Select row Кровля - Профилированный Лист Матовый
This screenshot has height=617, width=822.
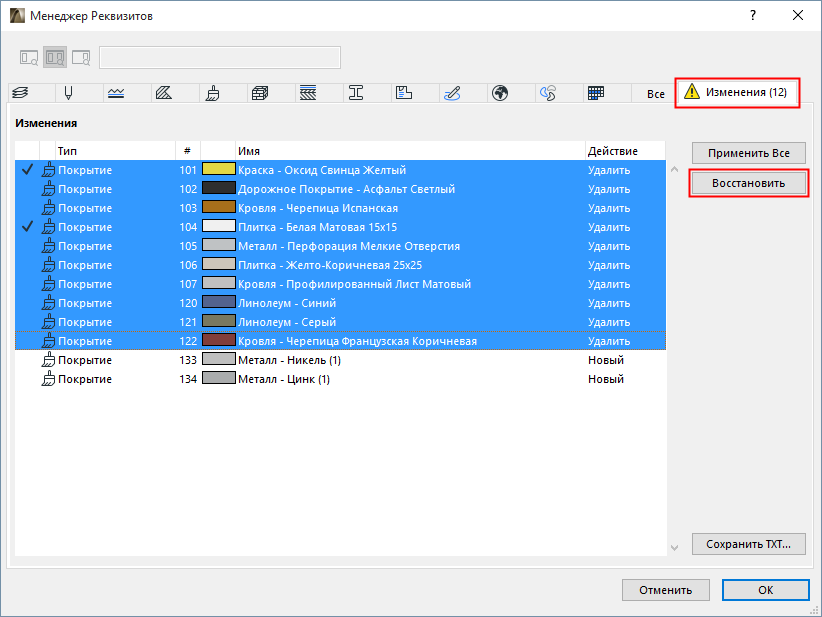tap(340, 284)
